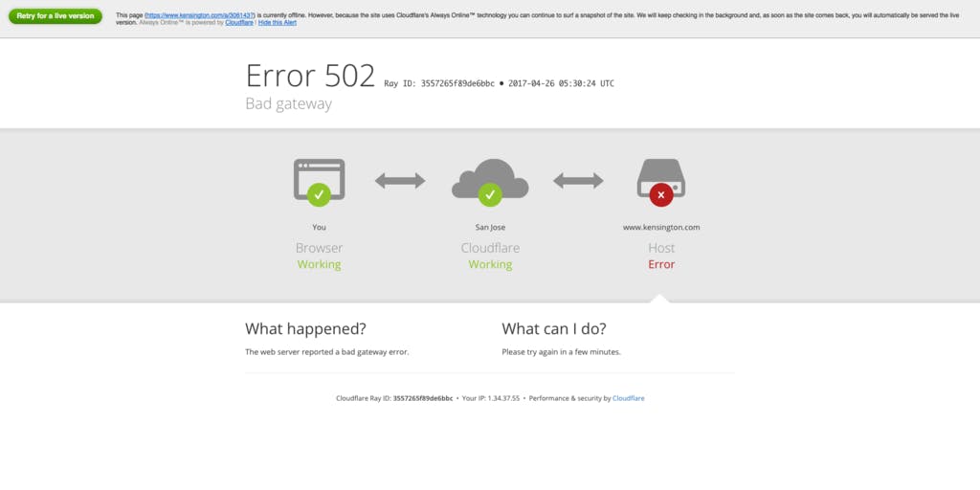Select the Cloudflare cloud icon

point(490,179)
